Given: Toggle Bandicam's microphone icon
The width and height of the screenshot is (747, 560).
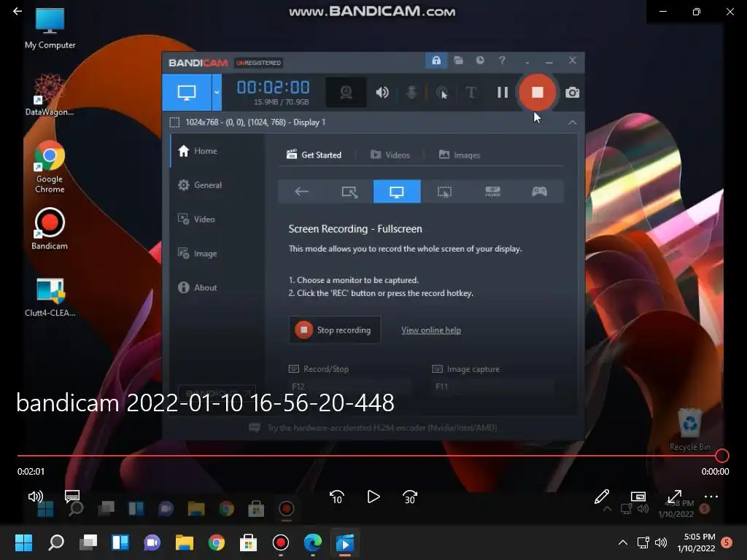Looking at the screenshot, I should pos(411,93).
